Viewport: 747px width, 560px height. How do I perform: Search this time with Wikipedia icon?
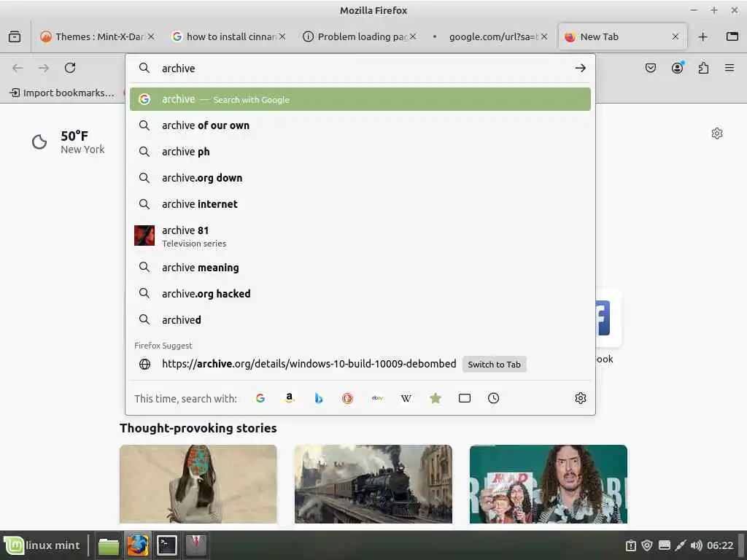click(x=406, y=398)
